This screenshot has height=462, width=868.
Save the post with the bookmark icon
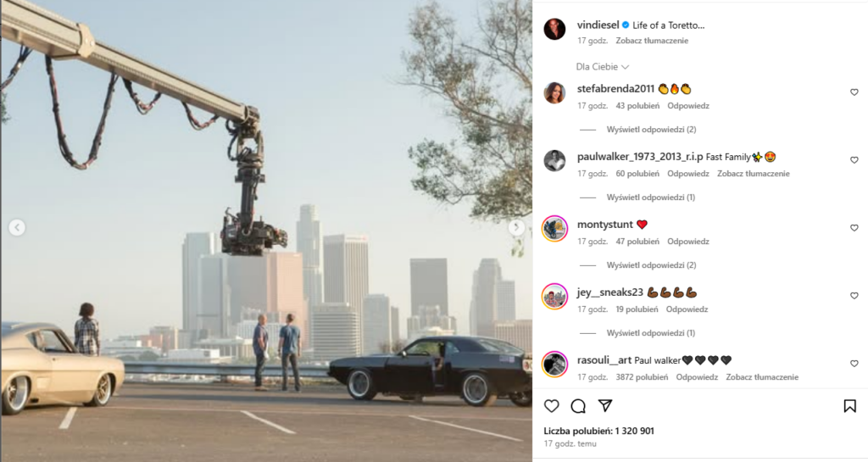849,406
